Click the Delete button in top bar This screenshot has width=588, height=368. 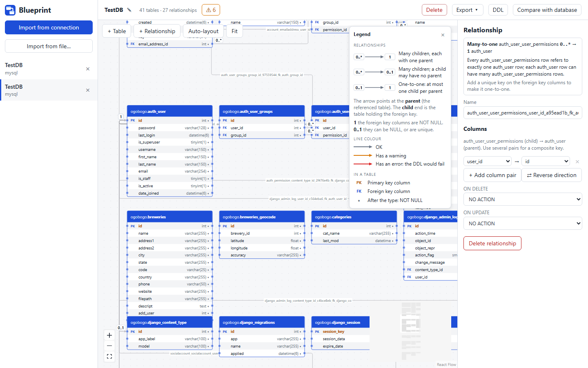click(x=434, y=10)
